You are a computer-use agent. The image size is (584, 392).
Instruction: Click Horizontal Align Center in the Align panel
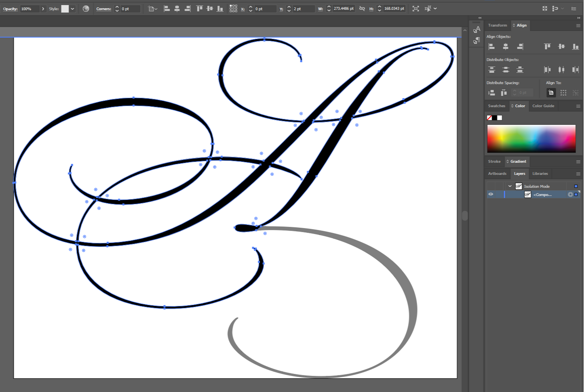click(x=506, y=46)
